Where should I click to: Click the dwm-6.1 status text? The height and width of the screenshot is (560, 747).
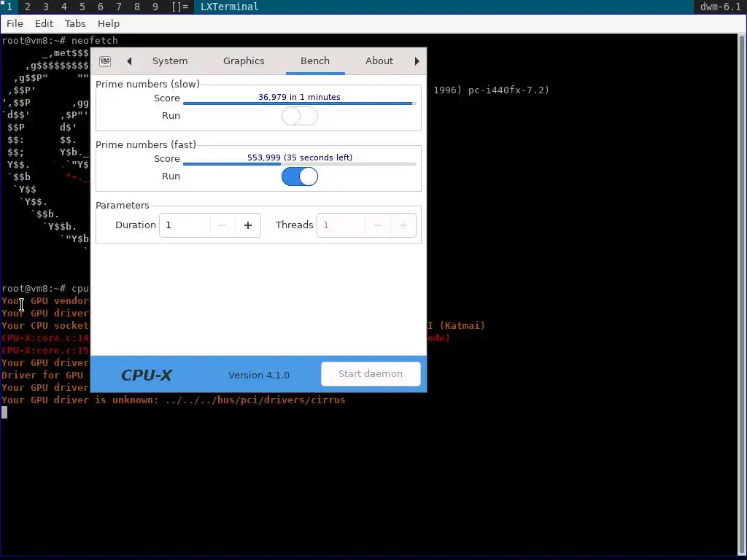coord(720,7)
